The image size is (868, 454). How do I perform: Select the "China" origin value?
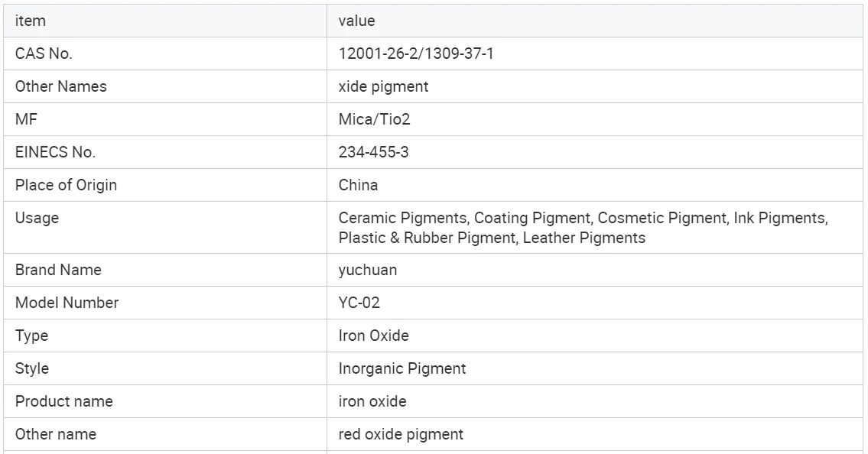point(358,185)
